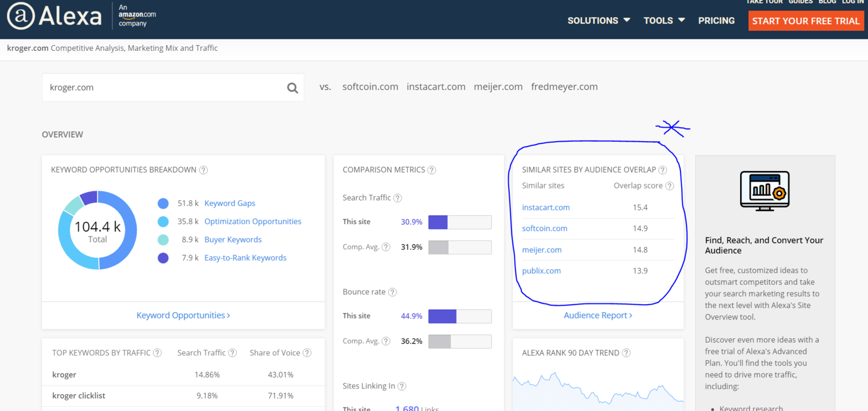Screen dimensions: 868x411
Task: Click help icon beside Alexa Rank 90 Day Trend
Action: tap(626, 353)
